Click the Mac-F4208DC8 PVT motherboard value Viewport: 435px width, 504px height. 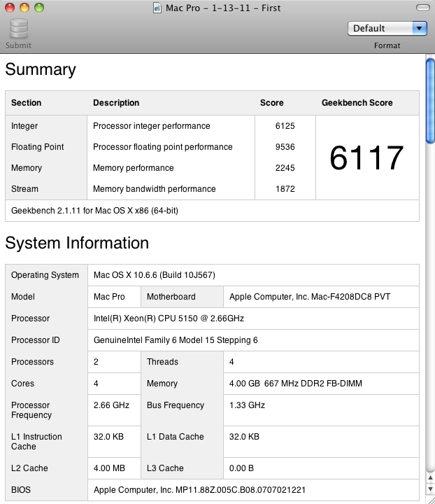point(310,296)
